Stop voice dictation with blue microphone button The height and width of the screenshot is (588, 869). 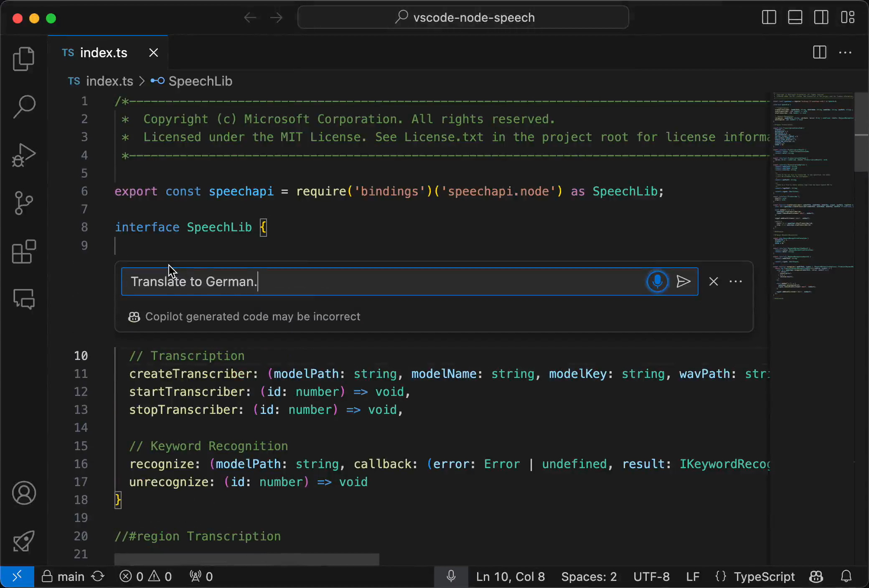click(x=657, y=281)
